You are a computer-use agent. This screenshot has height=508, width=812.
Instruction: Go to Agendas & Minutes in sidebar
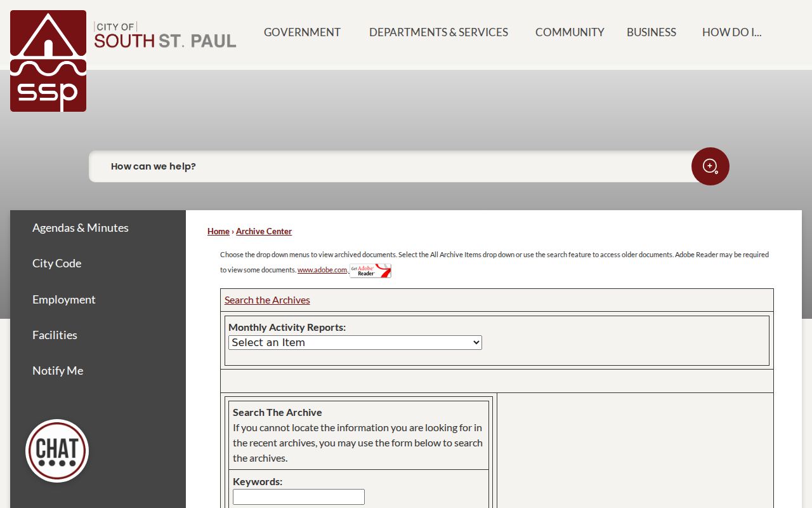[x=81, y=228]
